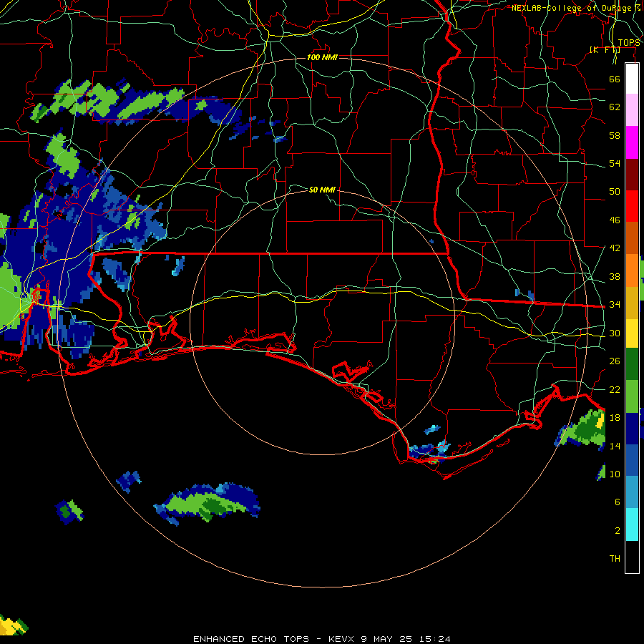Click the orange 38-42 kft swatch

(632, 270)
